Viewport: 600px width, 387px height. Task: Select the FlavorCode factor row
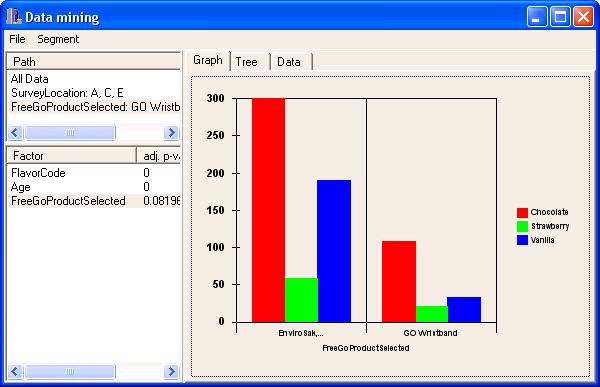(94, 173)
